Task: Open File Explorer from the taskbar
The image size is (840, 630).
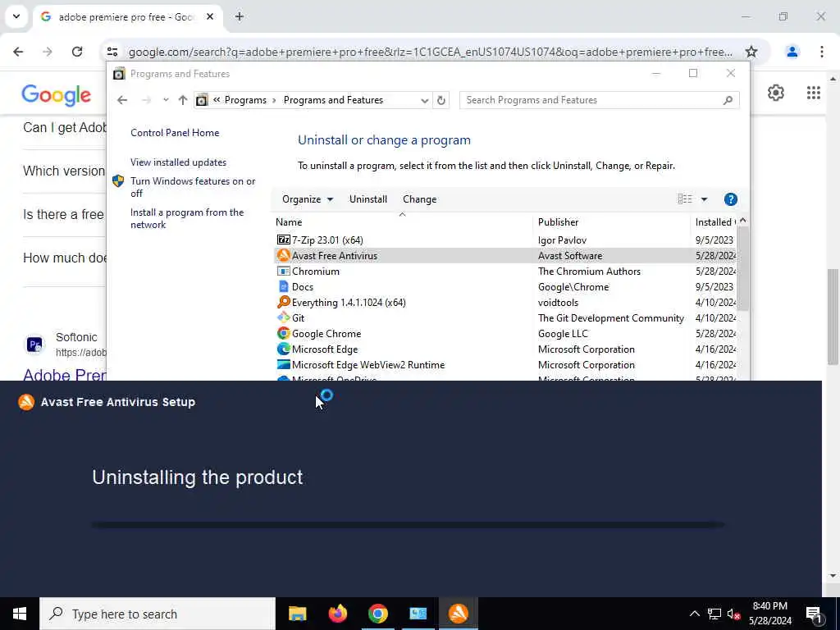Action: [x=297, y=614]
